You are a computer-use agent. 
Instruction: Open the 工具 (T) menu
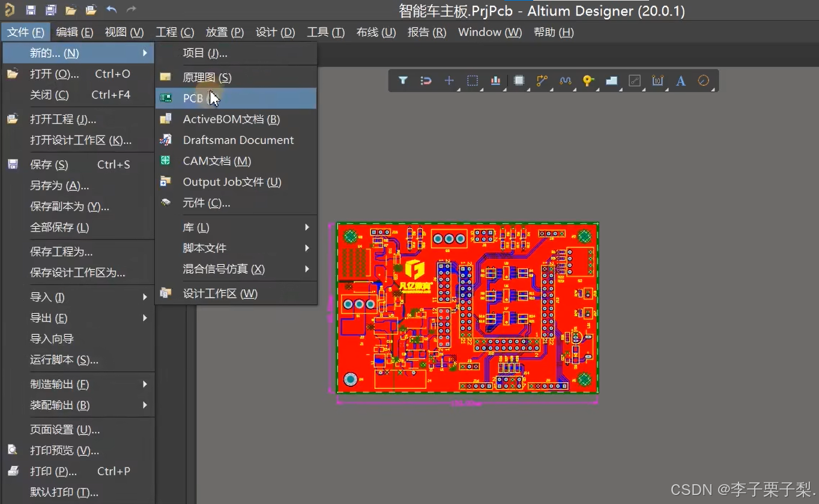point(325,32)
